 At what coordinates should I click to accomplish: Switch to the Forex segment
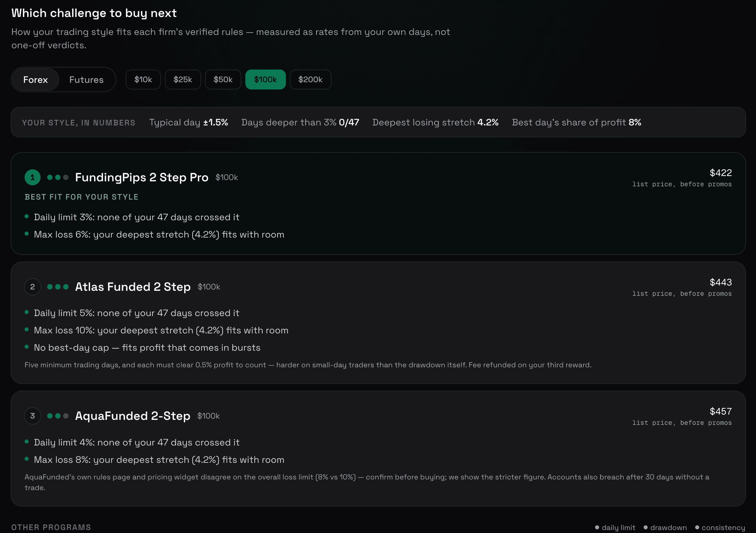[36, 80]
